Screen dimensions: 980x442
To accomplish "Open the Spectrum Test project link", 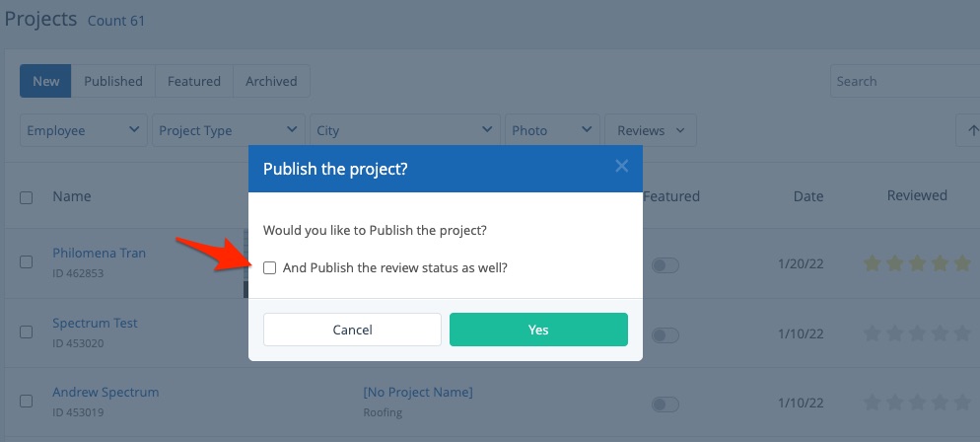I will (x=95, y=323).
